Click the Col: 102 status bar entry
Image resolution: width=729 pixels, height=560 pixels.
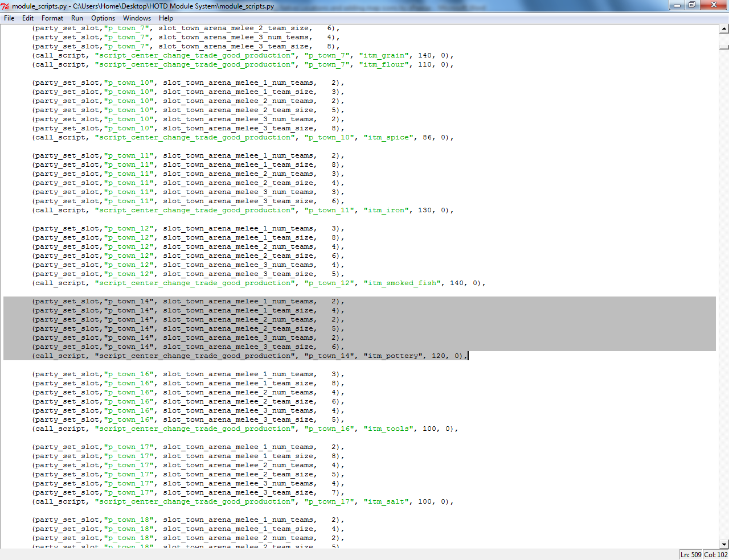(x=716, y=554)
